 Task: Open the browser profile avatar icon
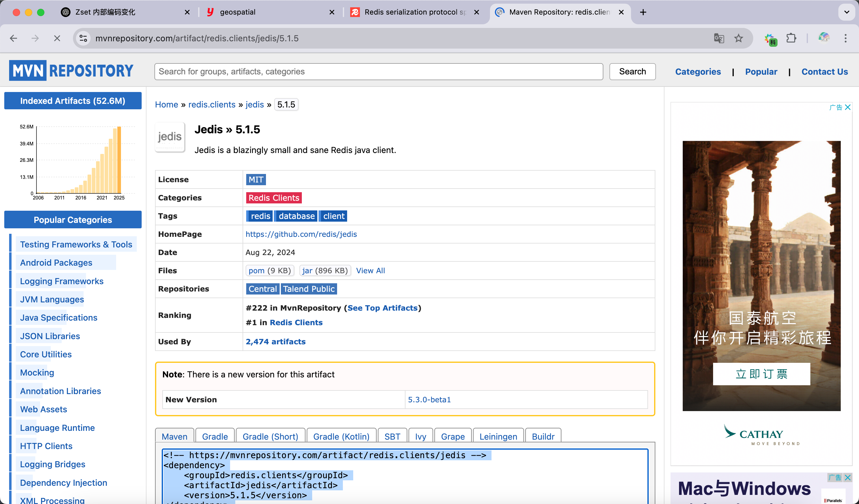824,38
